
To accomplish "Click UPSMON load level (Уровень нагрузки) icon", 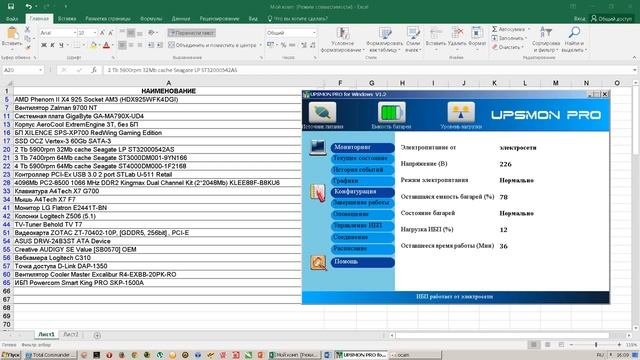I will [461, 112].
